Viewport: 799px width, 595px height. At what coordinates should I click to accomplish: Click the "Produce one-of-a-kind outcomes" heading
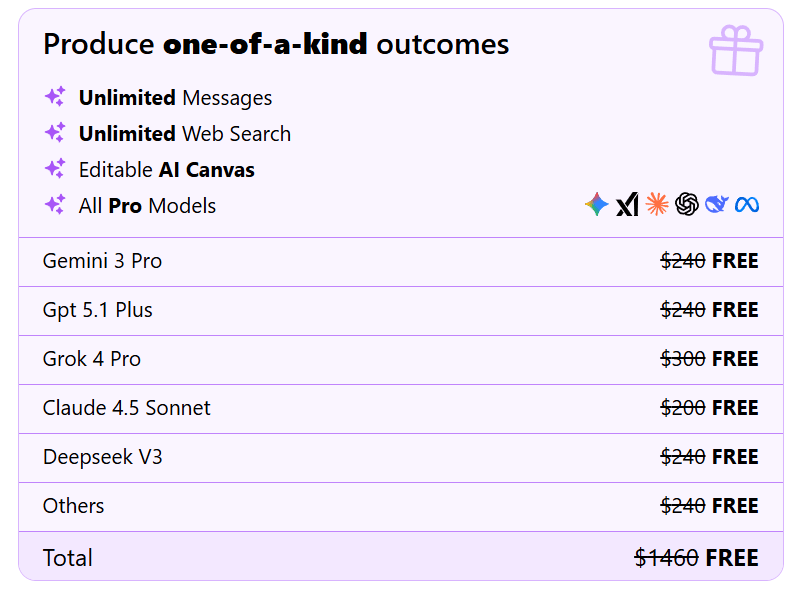coord(276,44)
